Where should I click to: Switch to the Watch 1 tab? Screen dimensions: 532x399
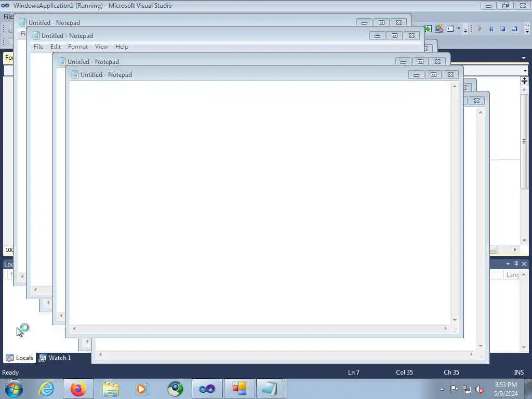55,357
